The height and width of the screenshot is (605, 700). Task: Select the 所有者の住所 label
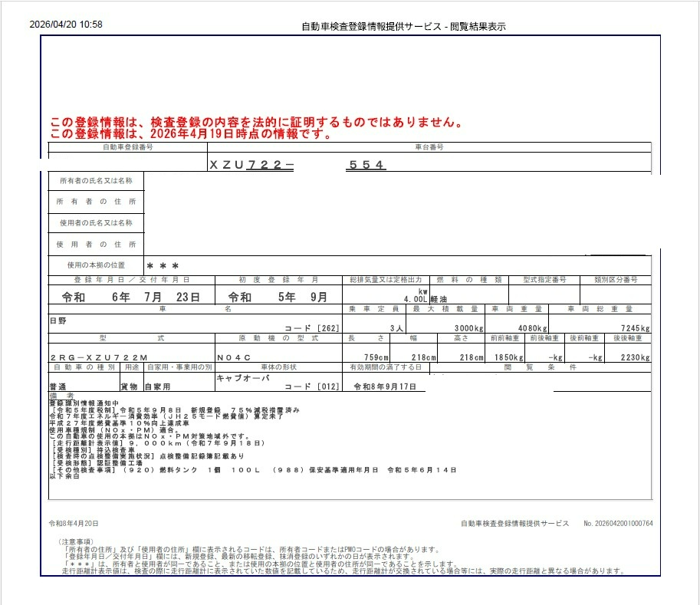pyautogui.click(x=96, y=202)
